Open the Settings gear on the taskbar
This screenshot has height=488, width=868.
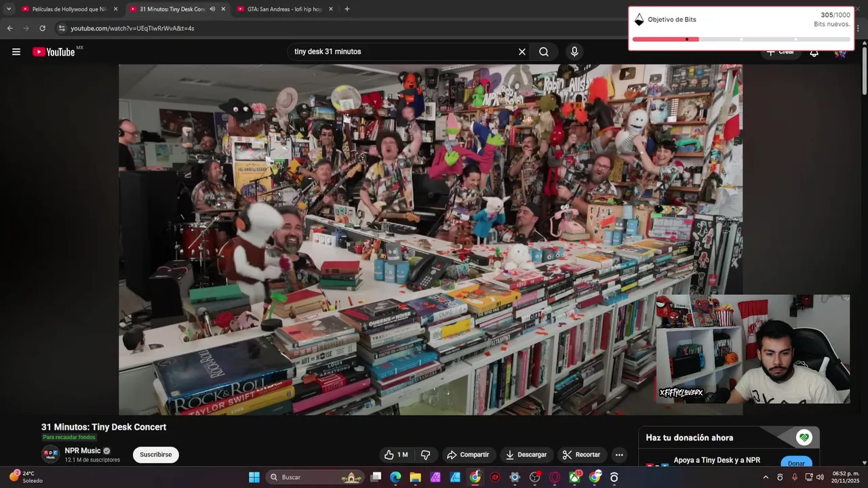tap(515, 477)
